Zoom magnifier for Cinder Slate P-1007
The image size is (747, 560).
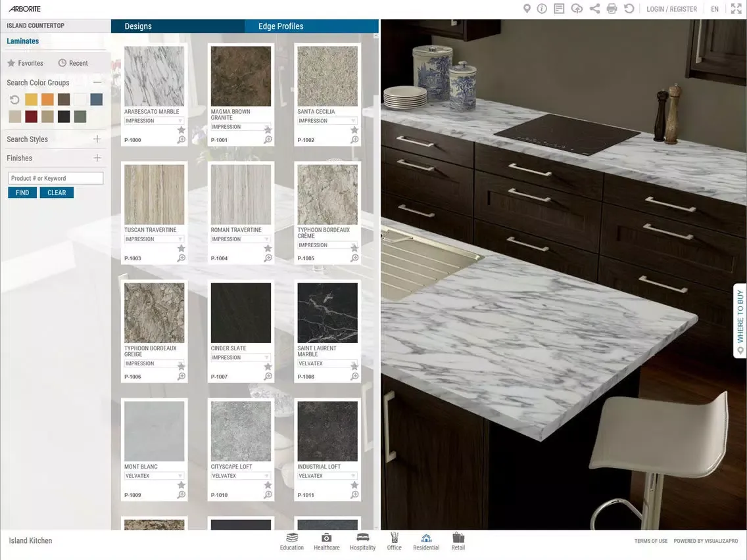pyautogui.click(x=268, y=376)
